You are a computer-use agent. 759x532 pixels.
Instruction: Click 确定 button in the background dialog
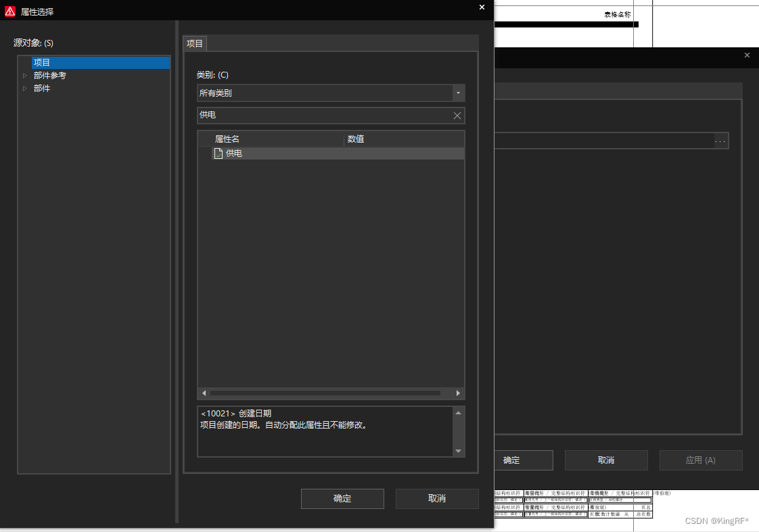tap(511, 460)
